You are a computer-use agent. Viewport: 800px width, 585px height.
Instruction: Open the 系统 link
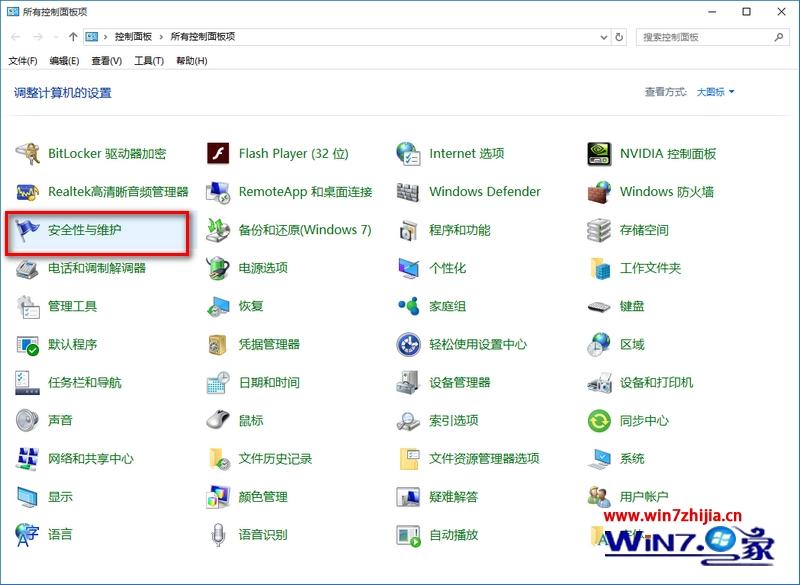[x=632, y=459]
